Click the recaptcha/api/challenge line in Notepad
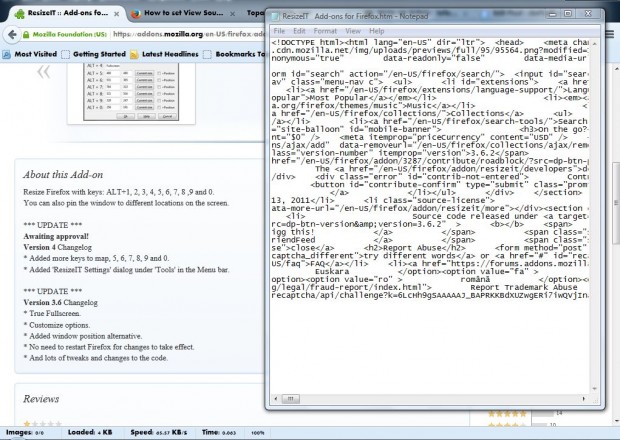This screenshot has width=620, height=440. click(430, 295)
